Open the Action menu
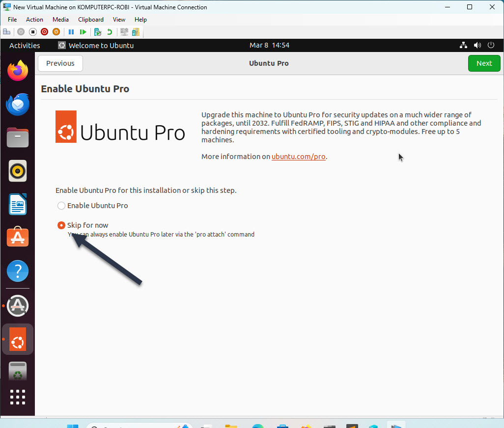Screen dimensions: 504x428 pos(34,20)
